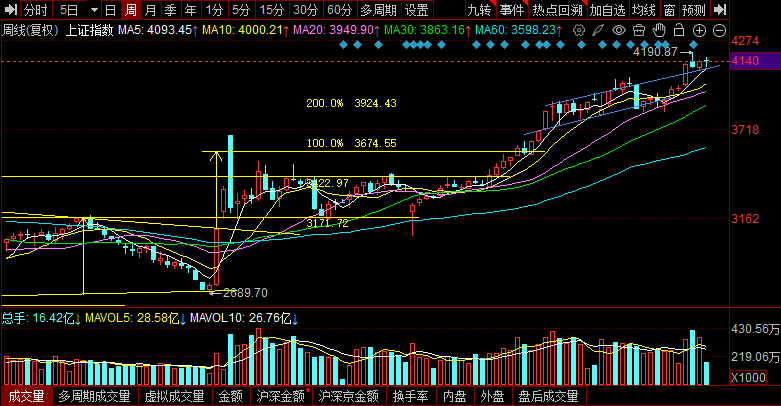Switch to 多周期成交量 tab
The image size is (781, 406).
[94, 397]
